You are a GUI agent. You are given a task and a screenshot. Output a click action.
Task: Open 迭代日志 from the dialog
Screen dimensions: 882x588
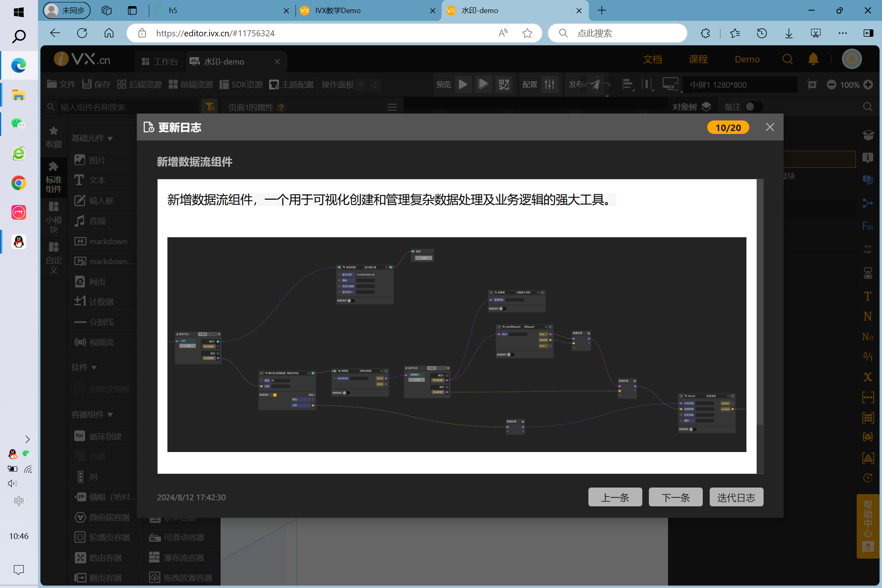736,497
